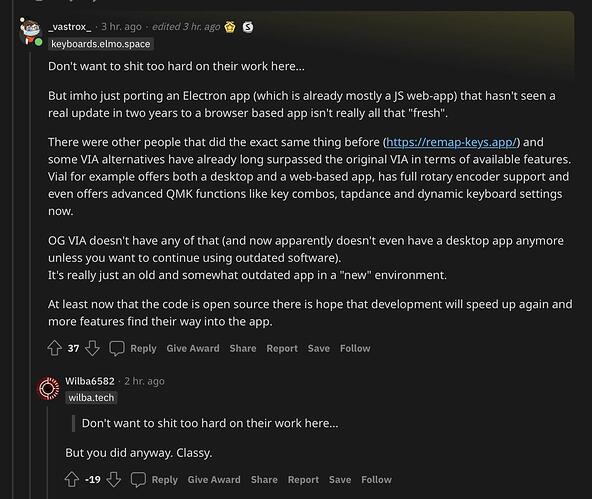The height and width of the screenshot is (499, 592).
Task: Click the gold award badge icon
Action: (230, 27)
